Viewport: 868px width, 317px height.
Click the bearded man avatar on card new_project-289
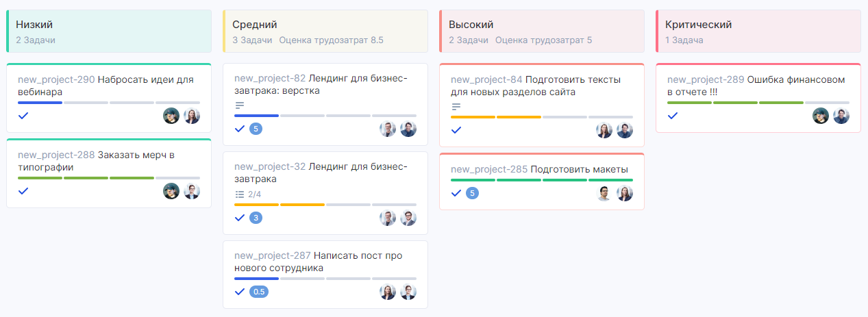click(x=841, y=116)
